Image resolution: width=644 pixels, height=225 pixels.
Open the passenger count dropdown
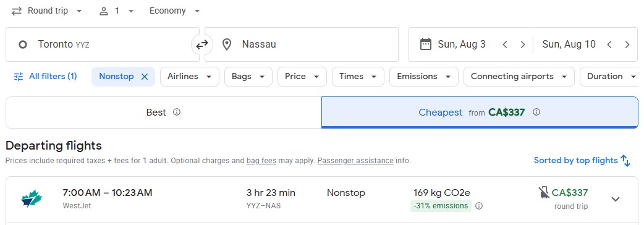pos(117,11)
